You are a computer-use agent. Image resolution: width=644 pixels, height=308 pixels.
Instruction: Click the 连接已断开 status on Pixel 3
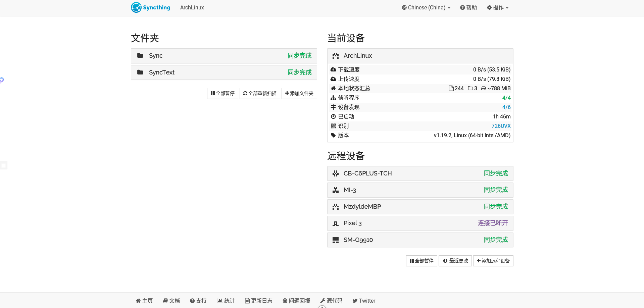493,223
